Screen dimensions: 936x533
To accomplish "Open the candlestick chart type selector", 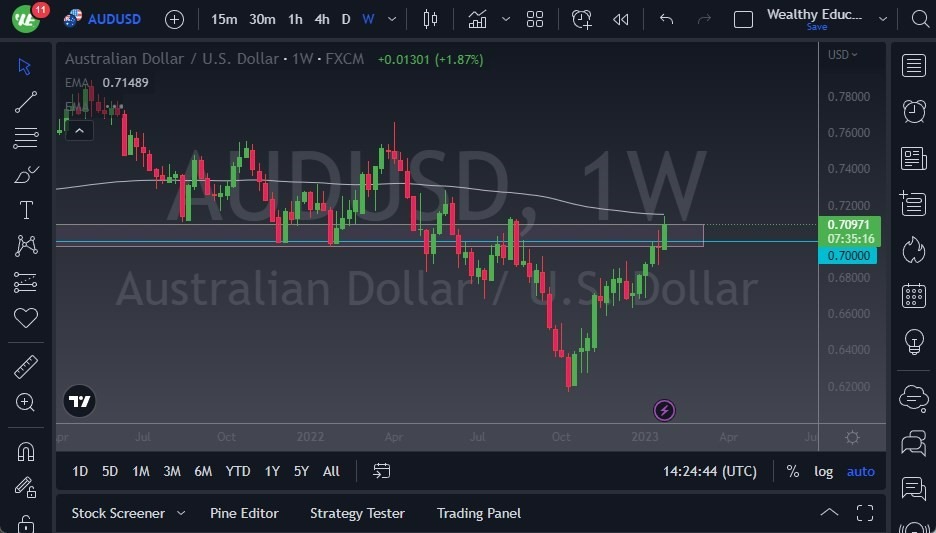I will pos(430,20).
